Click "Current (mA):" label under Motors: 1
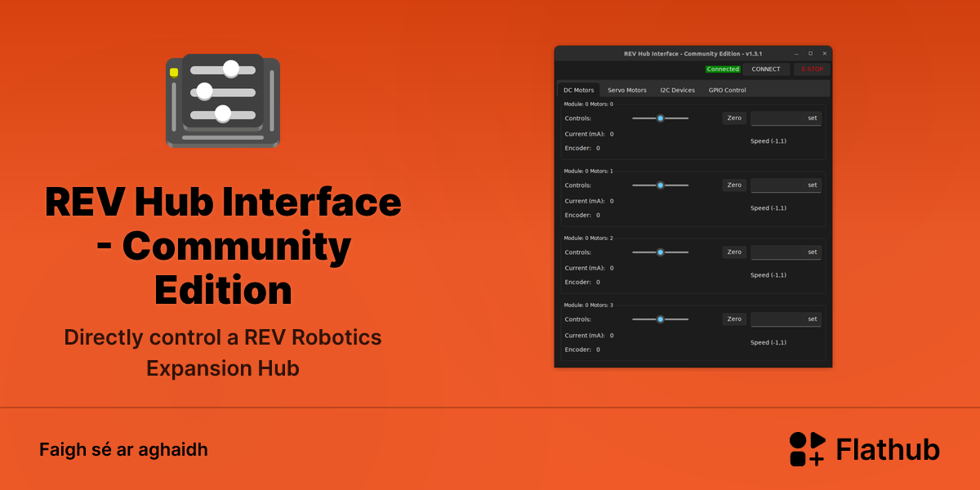The image size is (980, 490). [x=585, y=201]
